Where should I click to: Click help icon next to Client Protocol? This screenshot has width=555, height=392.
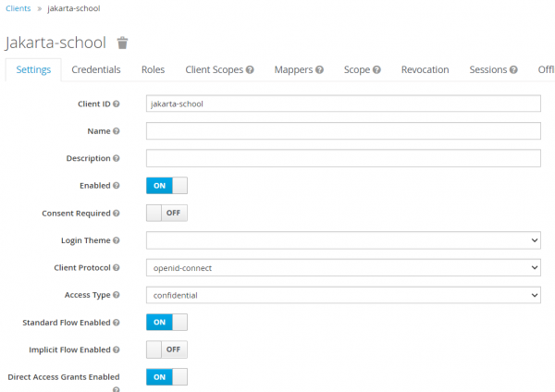point(117,268)
